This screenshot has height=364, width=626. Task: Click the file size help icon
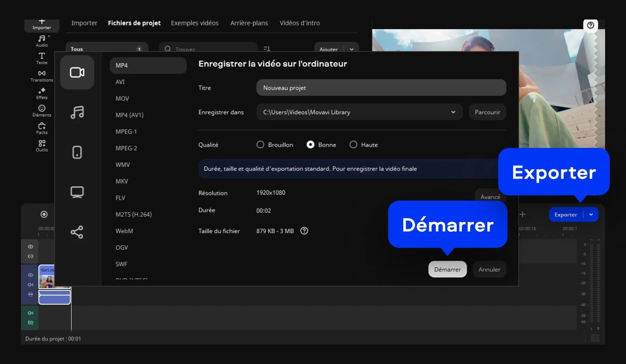(x=304, y=231)
